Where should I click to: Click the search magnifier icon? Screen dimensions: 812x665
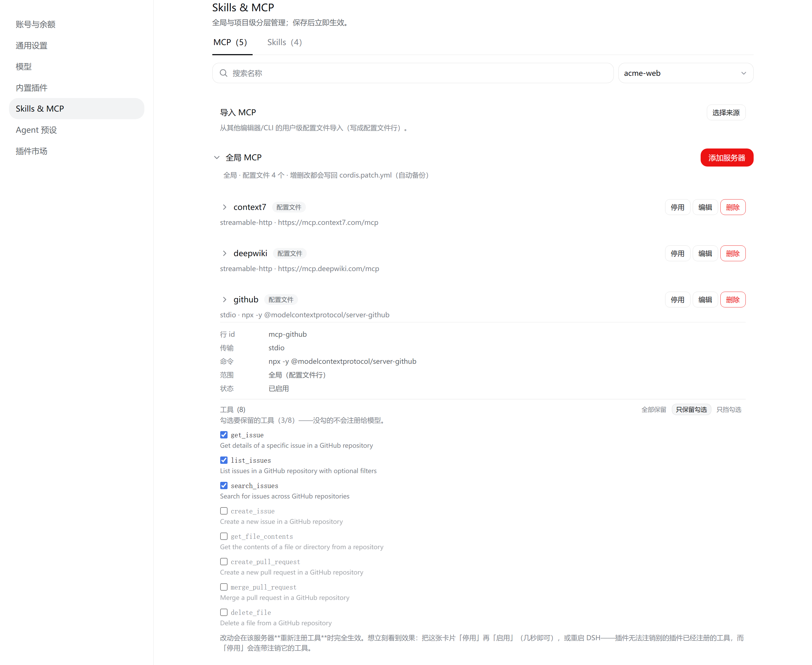[223, 73]
